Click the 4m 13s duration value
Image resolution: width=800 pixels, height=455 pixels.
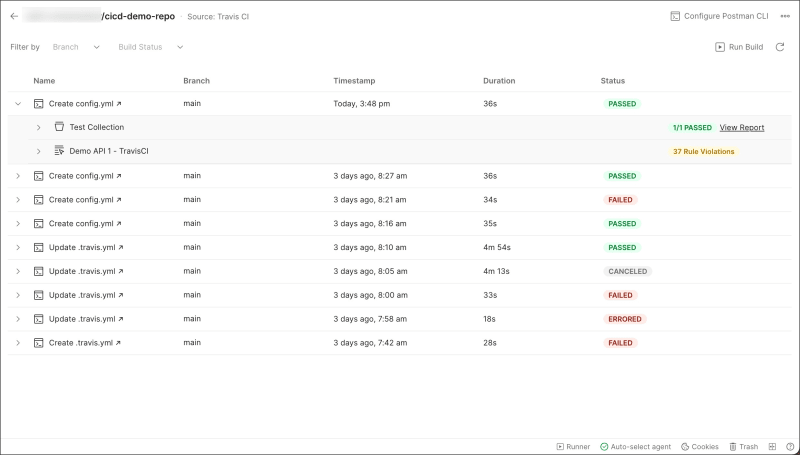pyautogui.click(x=496, y=271)
